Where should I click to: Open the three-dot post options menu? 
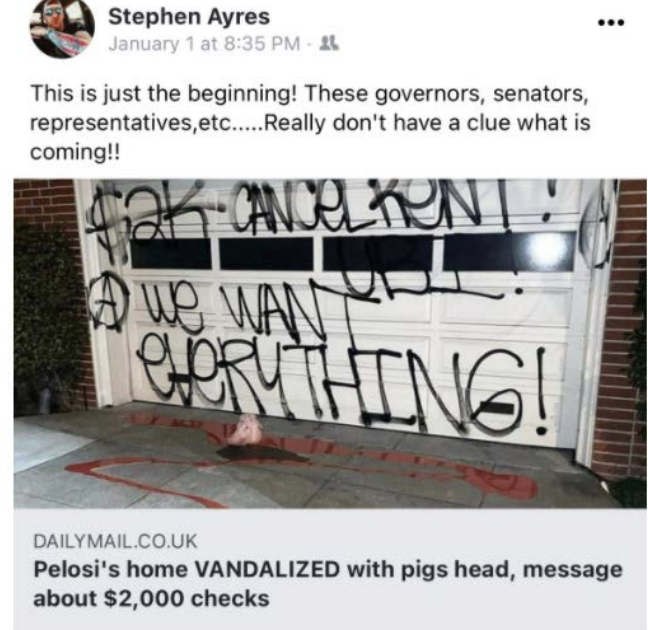[x=611, y=23]
